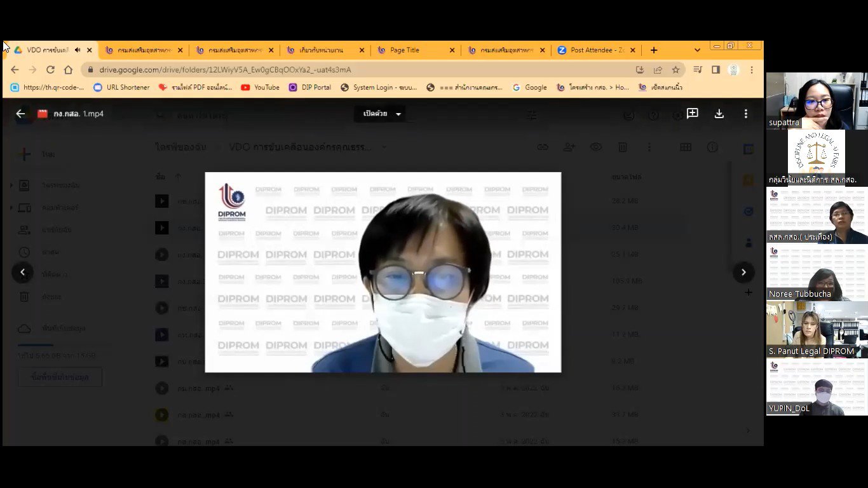Image resolution: width=868 pixels, height=488 pixels.
Task: Go to the Chrome home page icon
Action: coord(68,70)
